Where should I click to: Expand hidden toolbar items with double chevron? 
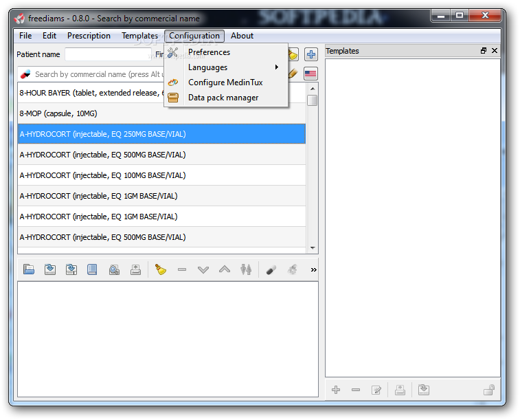pos(313,269)
